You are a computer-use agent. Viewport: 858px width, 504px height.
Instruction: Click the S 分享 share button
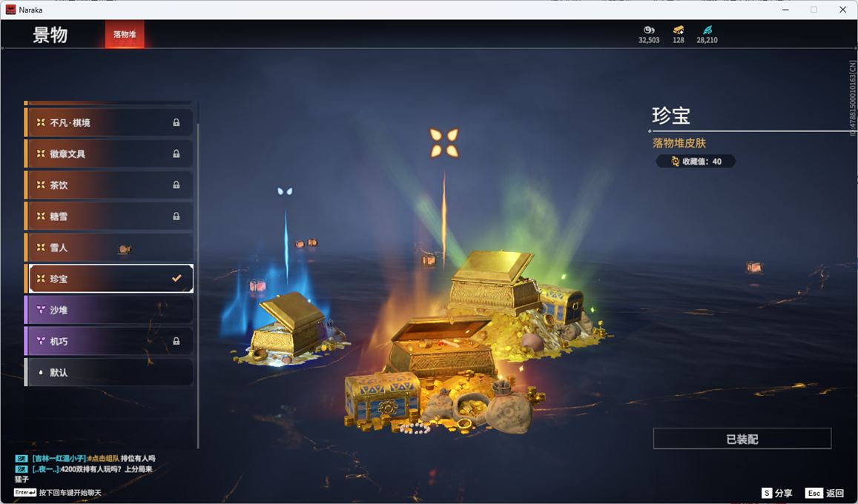point(776,493)
